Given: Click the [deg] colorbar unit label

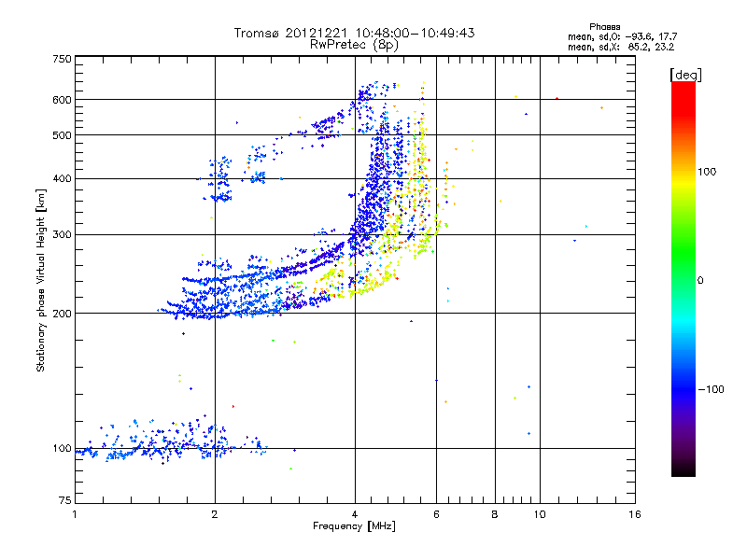Looking at the screenshot, I should pos(685,76).
